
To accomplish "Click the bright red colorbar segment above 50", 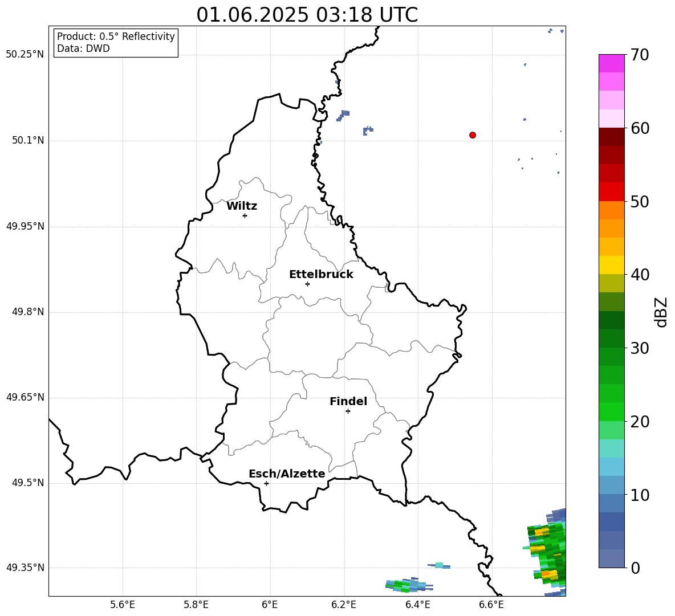I will point(611,192).
